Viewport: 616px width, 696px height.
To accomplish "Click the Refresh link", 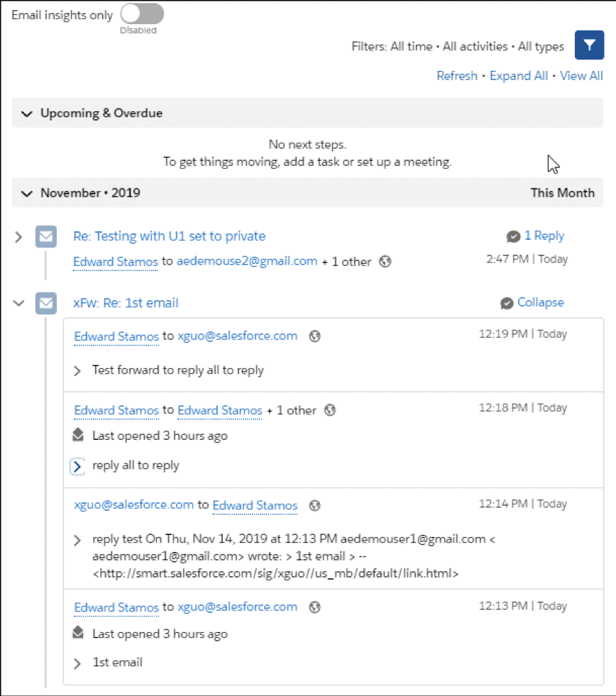I will 456,76.
